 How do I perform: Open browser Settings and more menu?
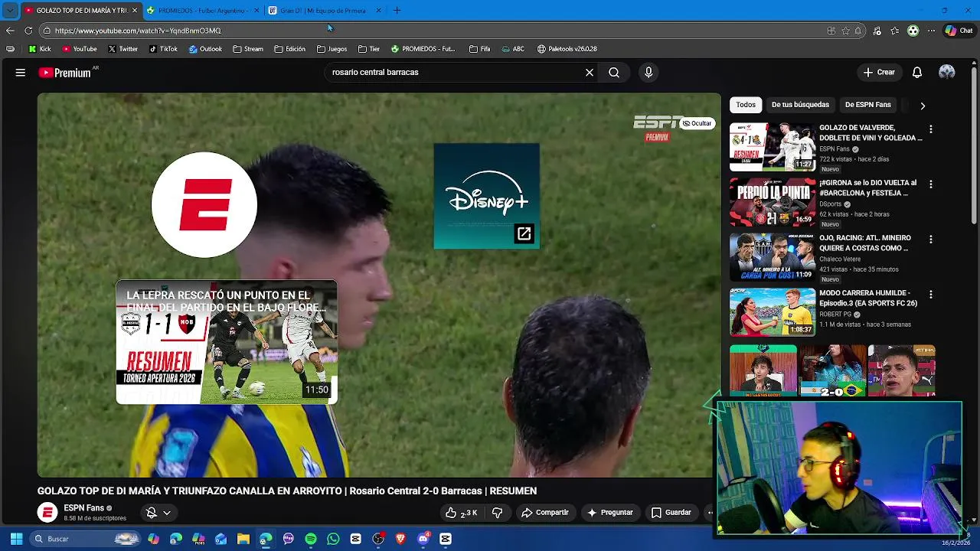tap(931, 31)
